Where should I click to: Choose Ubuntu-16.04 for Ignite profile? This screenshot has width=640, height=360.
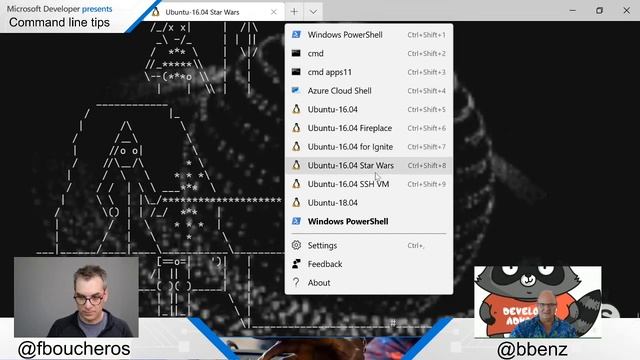pyautogui.click(x=369, y=147)
